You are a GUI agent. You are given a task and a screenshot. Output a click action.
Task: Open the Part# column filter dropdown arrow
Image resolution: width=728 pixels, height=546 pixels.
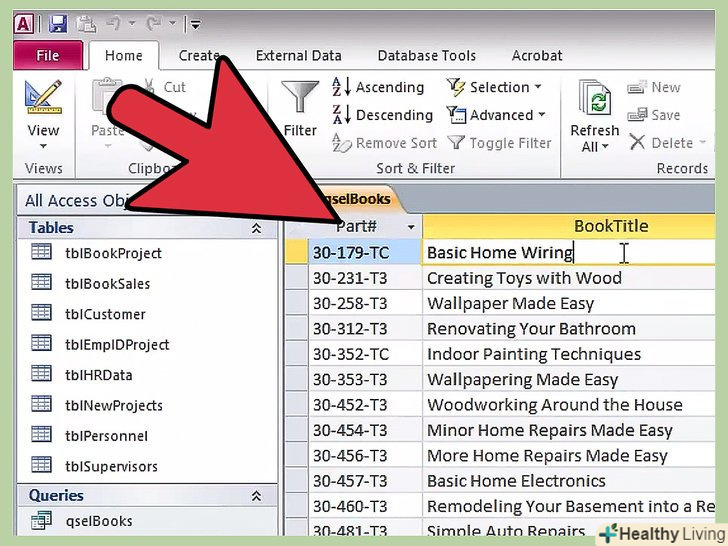coord(411,227)
